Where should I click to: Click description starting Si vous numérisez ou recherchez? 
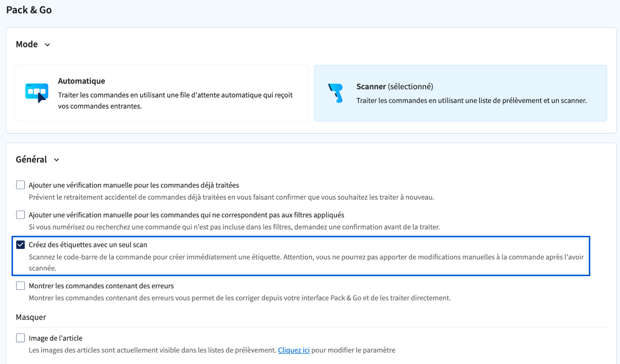(234, 227)
